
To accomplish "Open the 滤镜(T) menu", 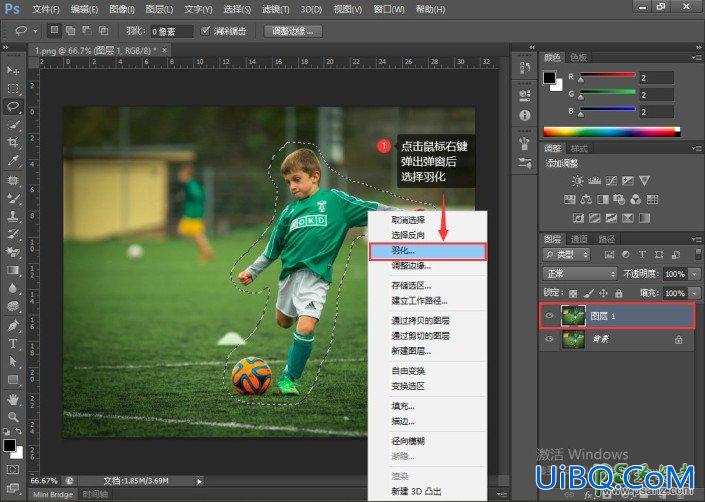I will 276,9.
